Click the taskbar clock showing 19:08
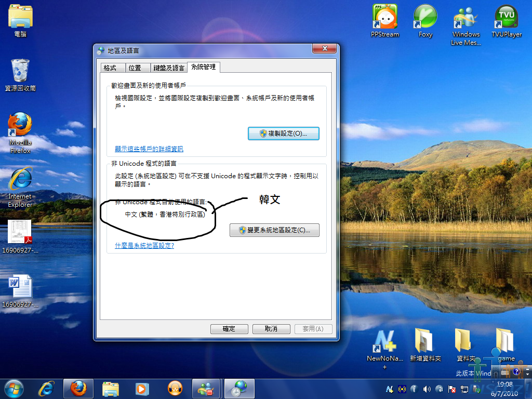 [504, 389]
